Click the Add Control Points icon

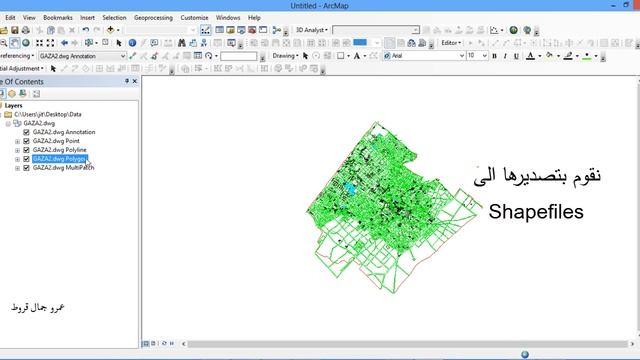point(132,56)
